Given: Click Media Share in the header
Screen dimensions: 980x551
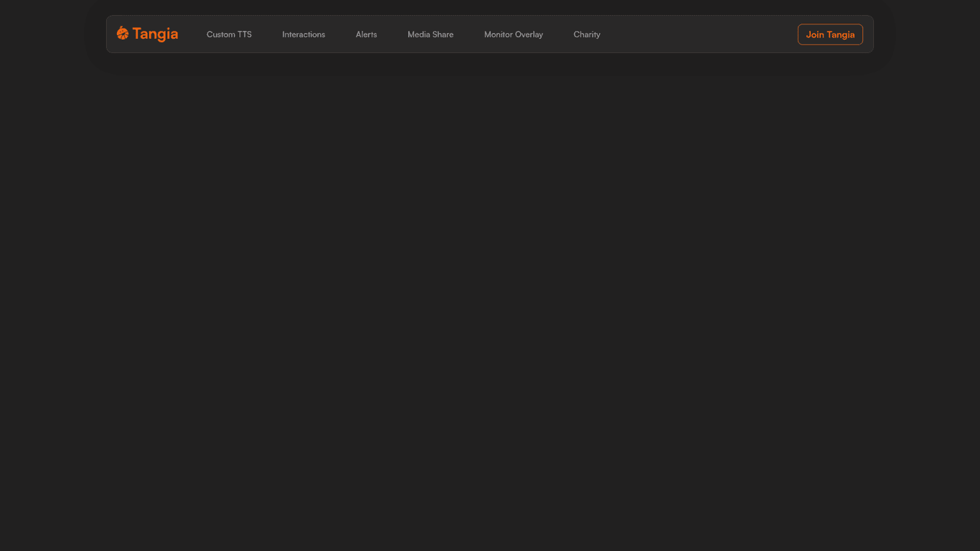Looking at the screenshot, I should tap(430, 34).
